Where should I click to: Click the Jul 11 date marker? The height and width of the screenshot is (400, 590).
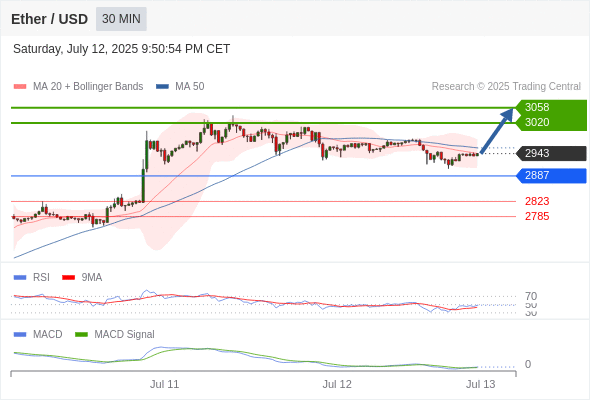coord(164,384)
